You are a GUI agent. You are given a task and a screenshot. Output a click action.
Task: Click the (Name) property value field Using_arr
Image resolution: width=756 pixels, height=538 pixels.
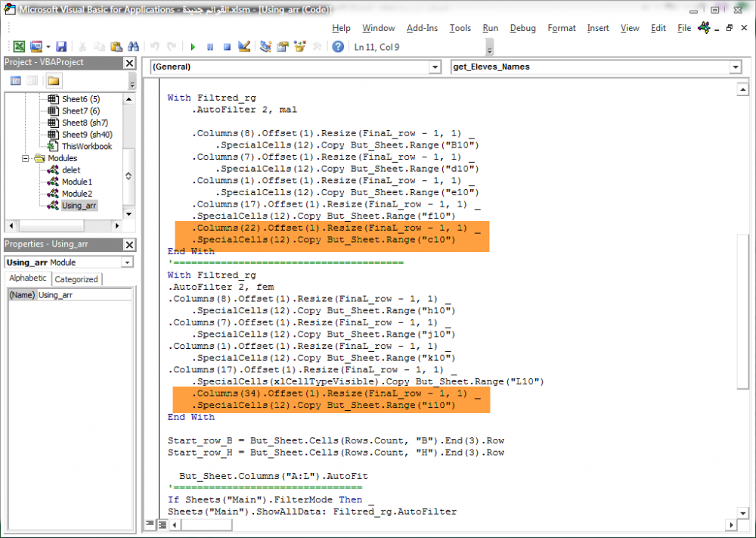[x=85, y=295]
